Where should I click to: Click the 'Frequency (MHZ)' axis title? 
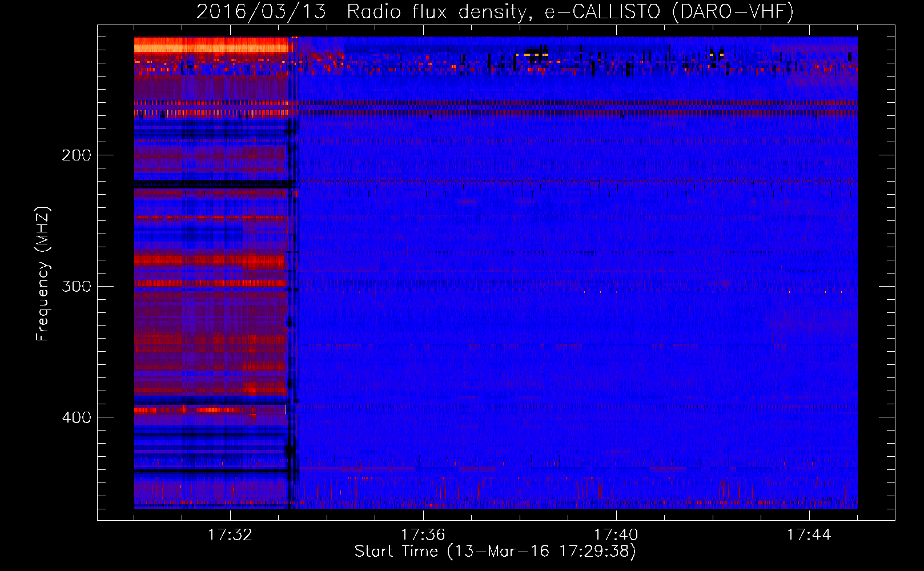43,274
